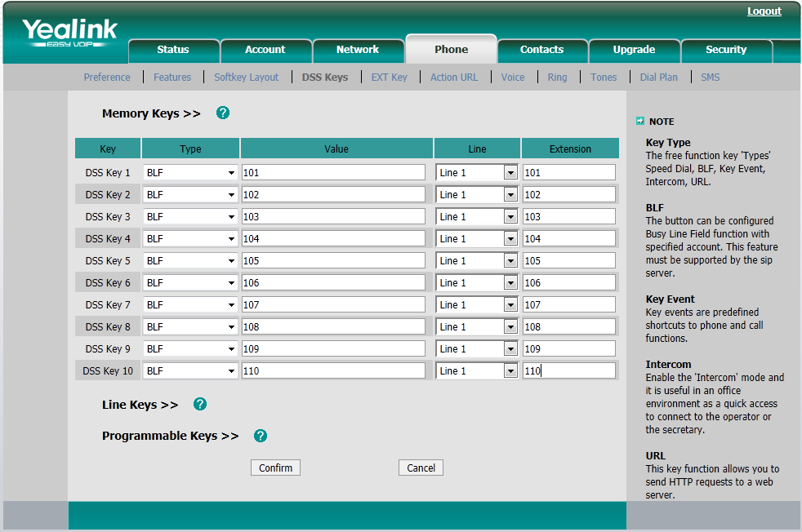Open the Action URL page
This screenshot has width=802, height=532.
coord(454,78)
